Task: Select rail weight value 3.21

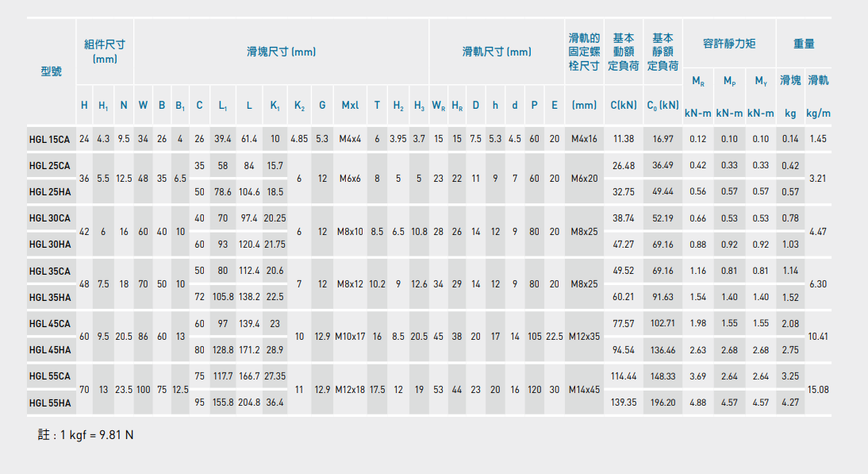Action: point(818,179)
